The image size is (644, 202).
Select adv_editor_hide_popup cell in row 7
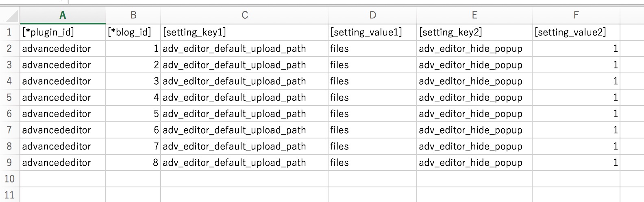coord(474,130)
